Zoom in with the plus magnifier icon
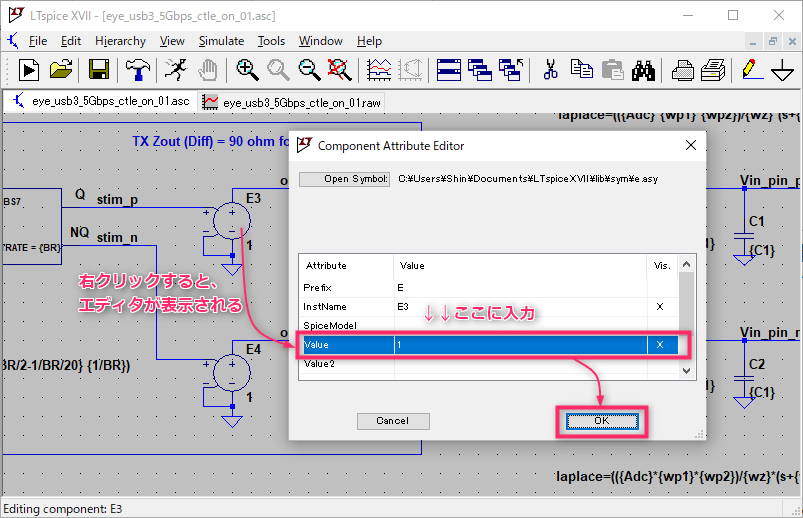Viewport: 803px width, 518px height. tap(247, 70)
